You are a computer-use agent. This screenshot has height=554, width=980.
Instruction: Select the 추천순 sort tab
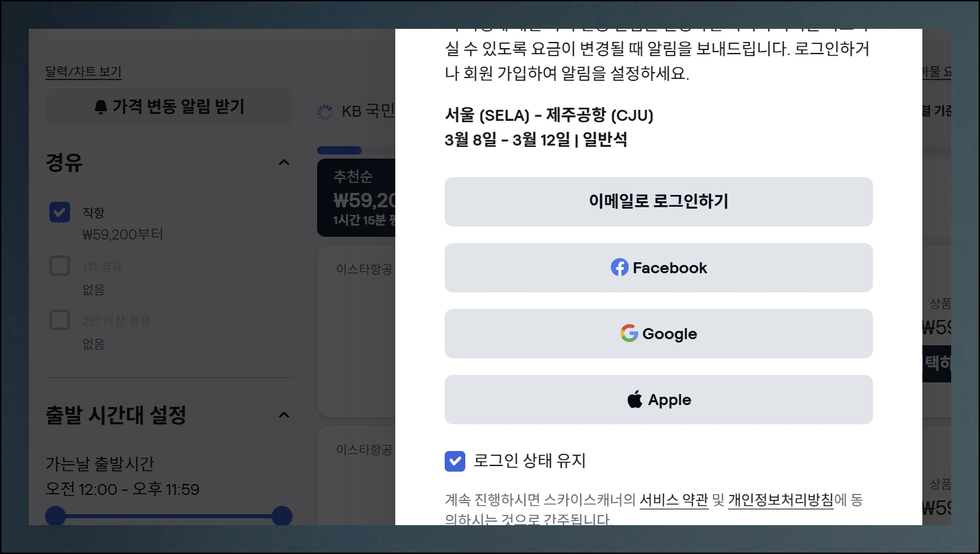[356, 198]
